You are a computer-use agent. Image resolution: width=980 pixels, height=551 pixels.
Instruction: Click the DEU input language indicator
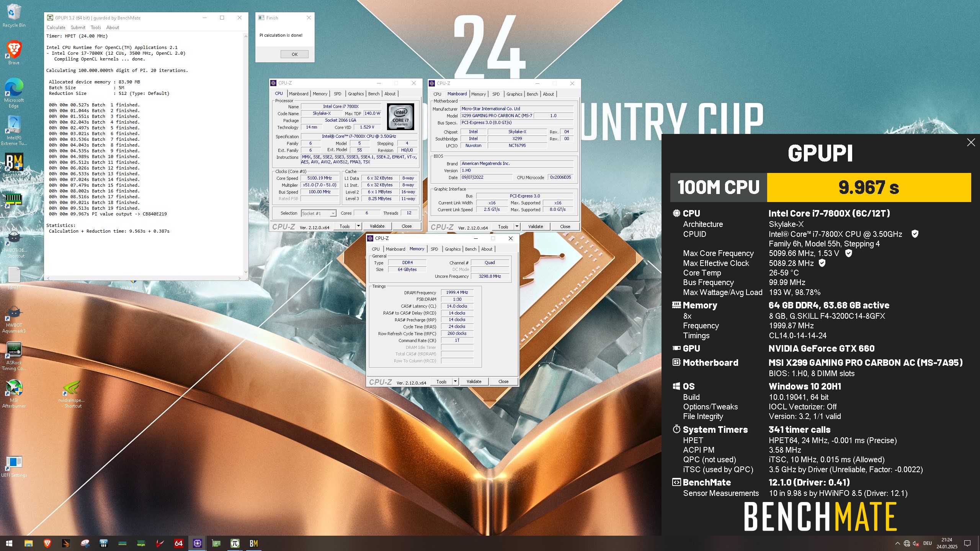[927, 543]
